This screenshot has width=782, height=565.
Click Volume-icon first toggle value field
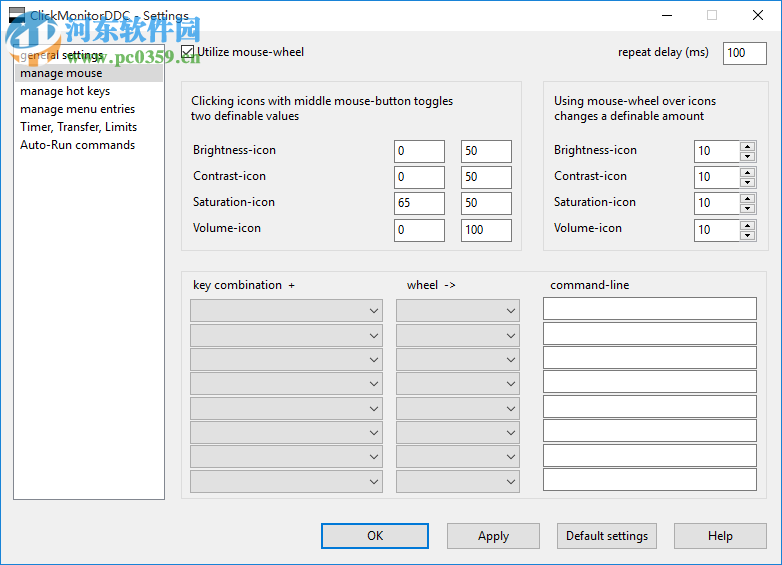pyautogui.click(x=419, y=230)
